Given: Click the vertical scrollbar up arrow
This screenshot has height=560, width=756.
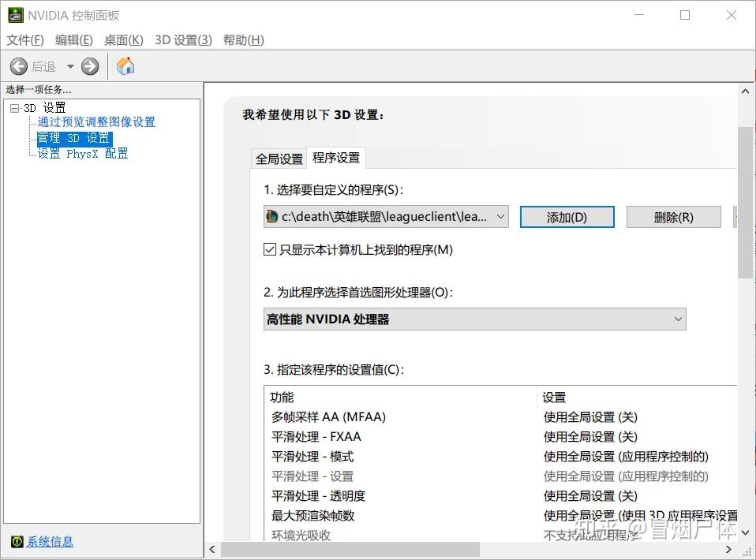Looking at the screenshot, I should (745, 91).
